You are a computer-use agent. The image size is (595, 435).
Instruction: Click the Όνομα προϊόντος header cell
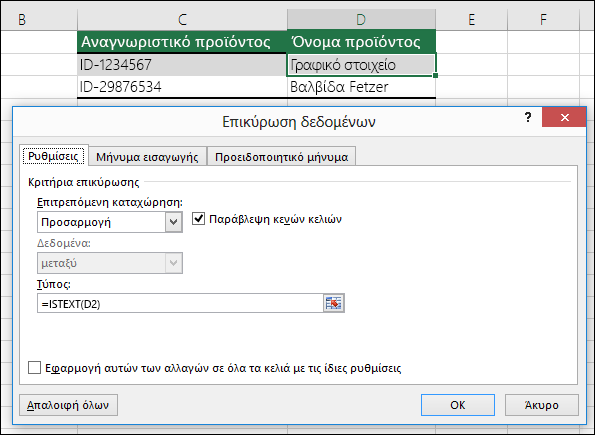361,41
